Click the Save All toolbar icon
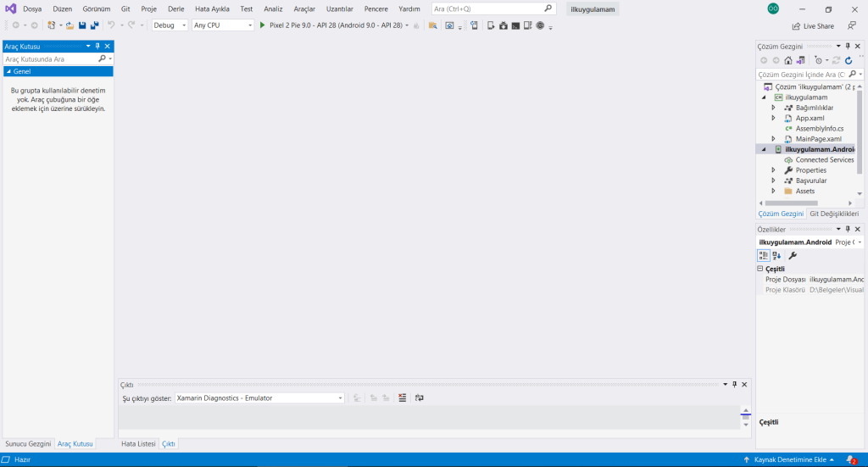868x467 pixels. [x=93, y=25]
